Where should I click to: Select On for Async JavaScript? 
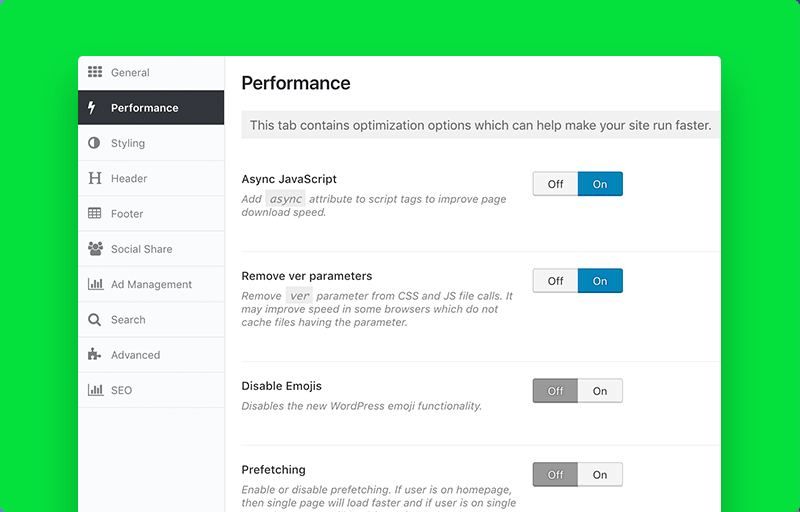coord(600,184)
